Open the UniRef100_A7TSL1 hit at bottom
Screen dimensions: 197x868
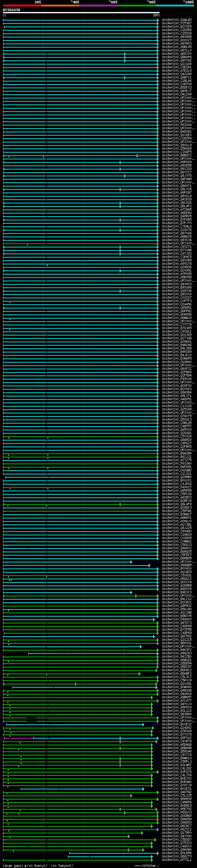point(176,860)
